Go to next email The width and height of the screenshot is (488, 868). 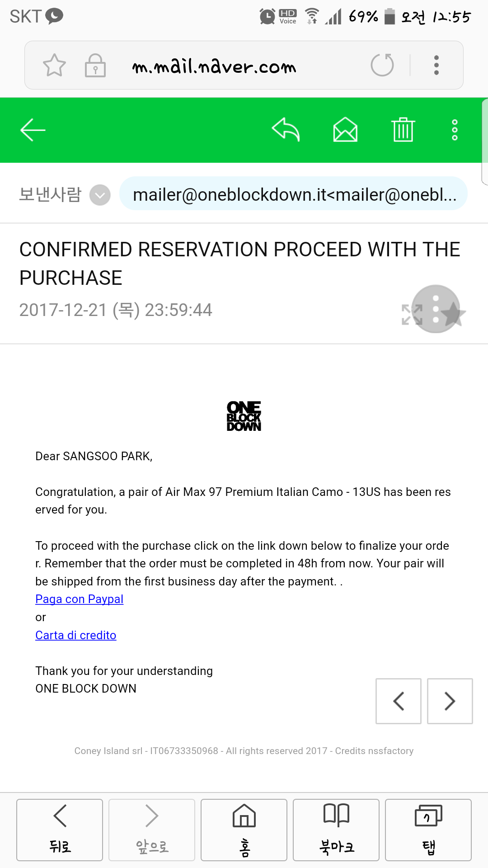(x=450, y=701)
